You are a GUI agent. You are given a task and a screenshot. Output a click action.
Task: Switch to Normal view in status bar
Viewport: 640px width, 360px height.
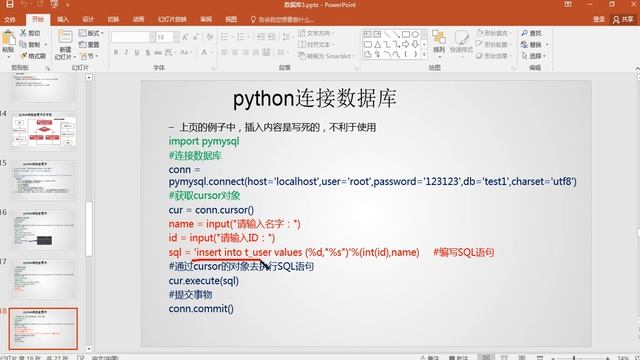(x=486, y=358)
